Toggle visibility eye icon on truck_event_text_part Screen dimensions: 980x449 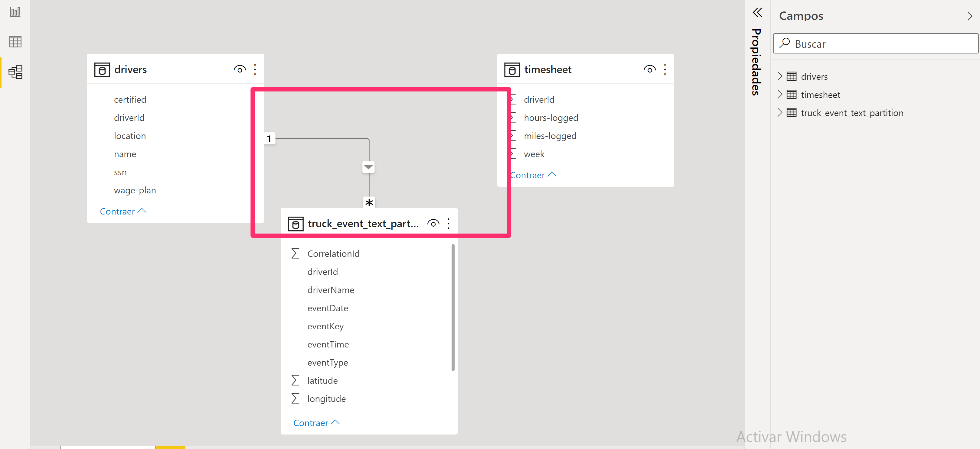[433, 224]
